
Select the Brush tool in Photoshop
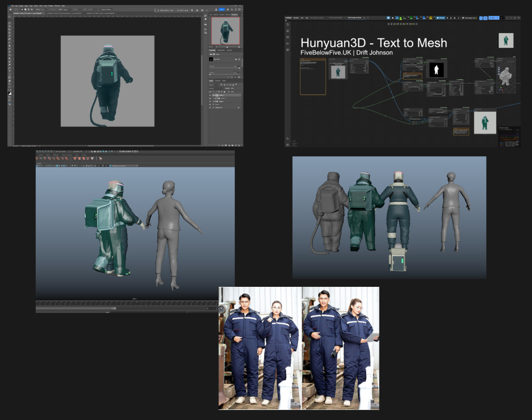pyautogui.click(x=10, y=42)
